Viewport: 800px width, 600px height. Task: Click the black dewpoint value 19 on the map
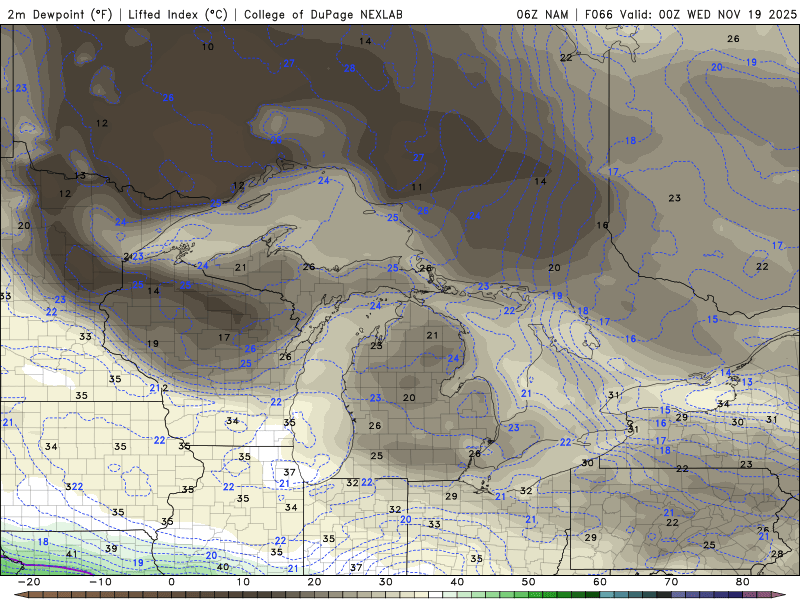point(153,343)
